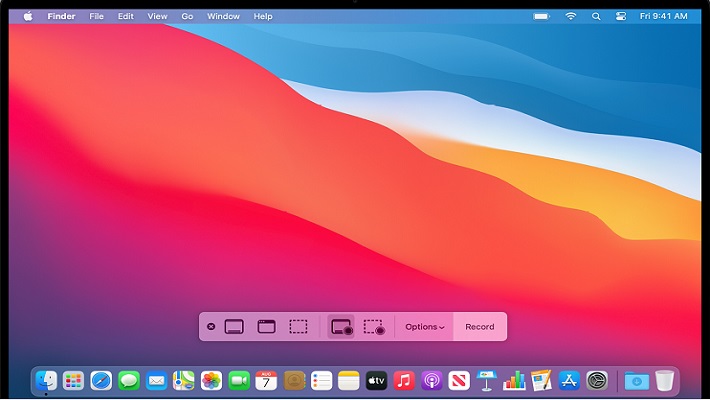Open Launchpad from the Dock

[x=73, y=381]
